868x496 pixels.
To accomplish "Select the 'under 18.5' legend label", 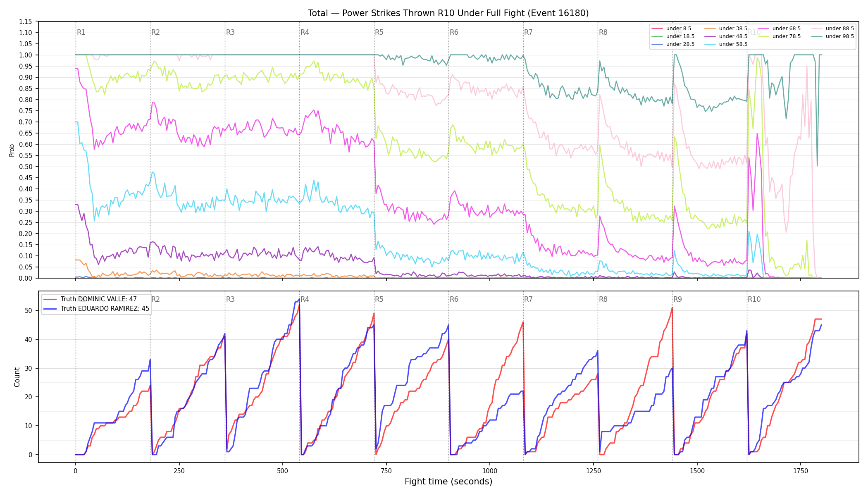I will pos(680,36).
